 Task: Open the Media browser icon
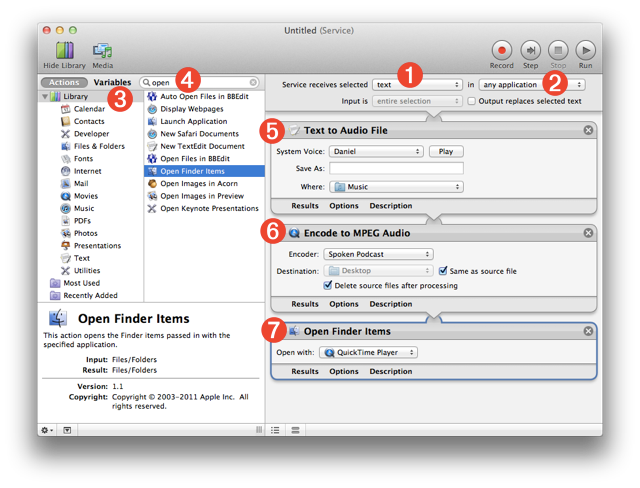pos(102,51)
